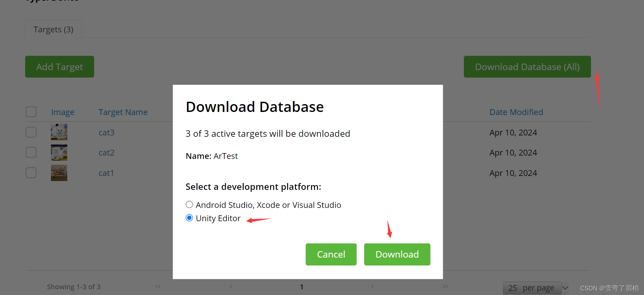The height and width of the screenshot is (295, 644).
Task: Go to last page double-arrow icon
Action: pyautogui.click(x=446, y=286)
